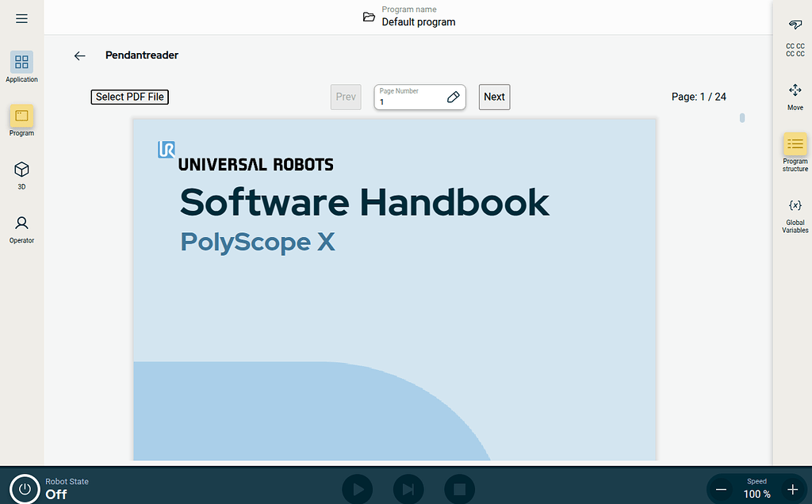
Task: Start the program with the play button
Action: [357, 489]
